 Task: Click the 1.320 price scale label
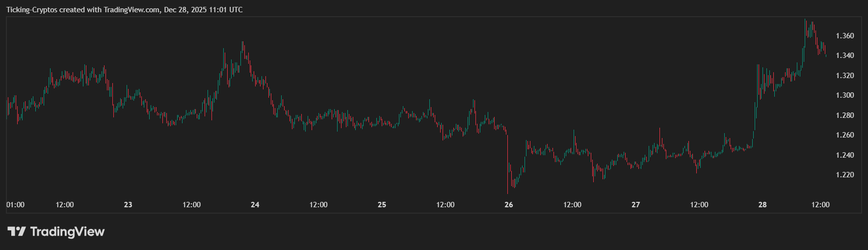[845, 76]
